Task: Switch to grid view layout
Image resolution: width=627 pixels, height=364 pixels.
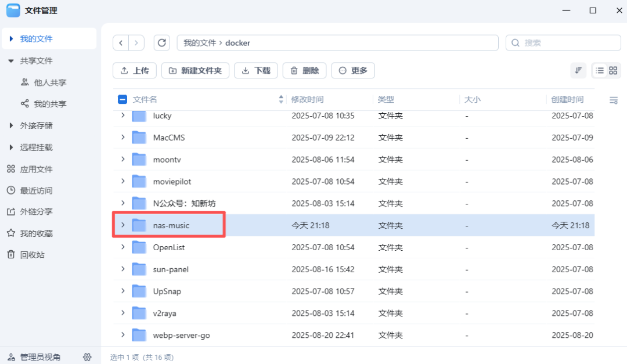Action: tap(612, 70)
